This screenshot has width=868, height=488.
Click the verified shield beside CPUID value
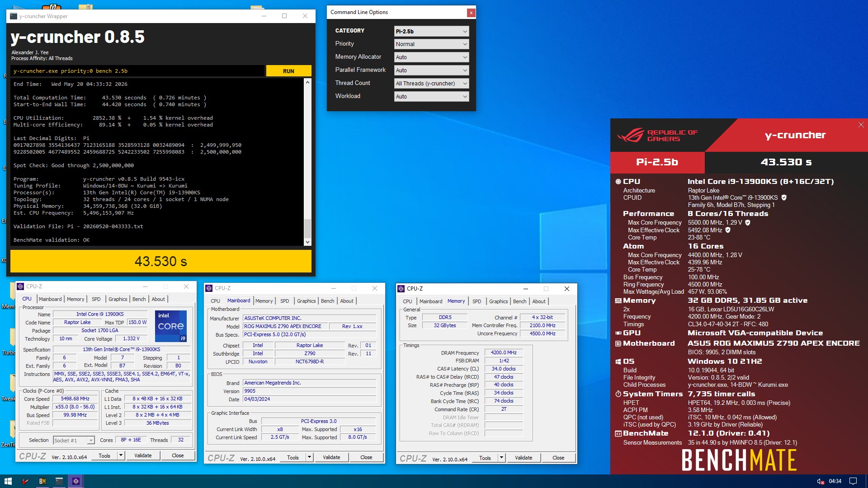coord(784,197)
